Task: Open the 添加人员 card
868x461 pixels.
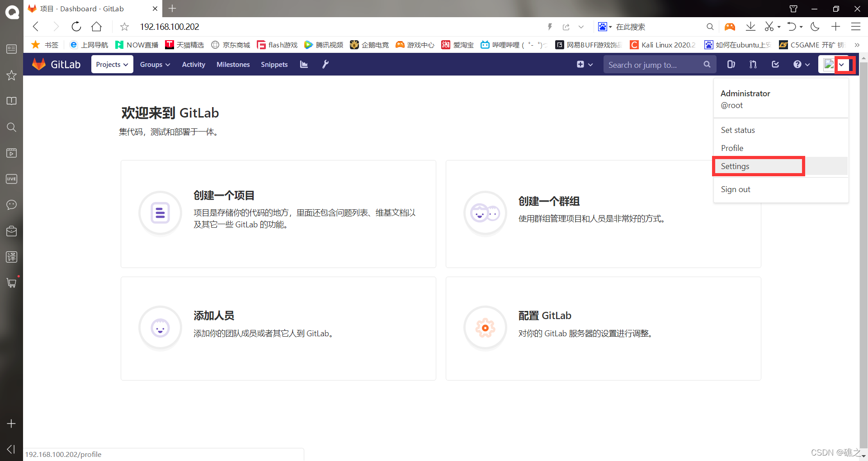Action: click(278, 329)
